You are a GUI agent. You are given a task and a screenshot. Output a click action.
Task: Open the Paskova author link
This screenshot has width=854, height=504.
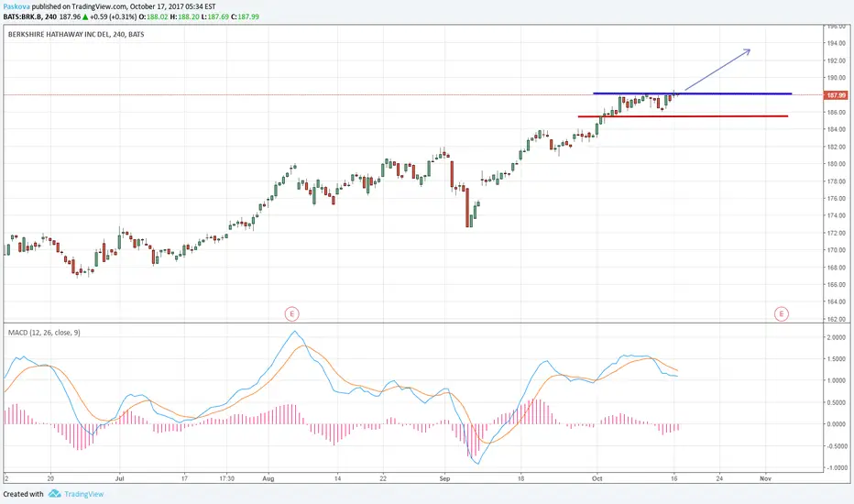16,6
